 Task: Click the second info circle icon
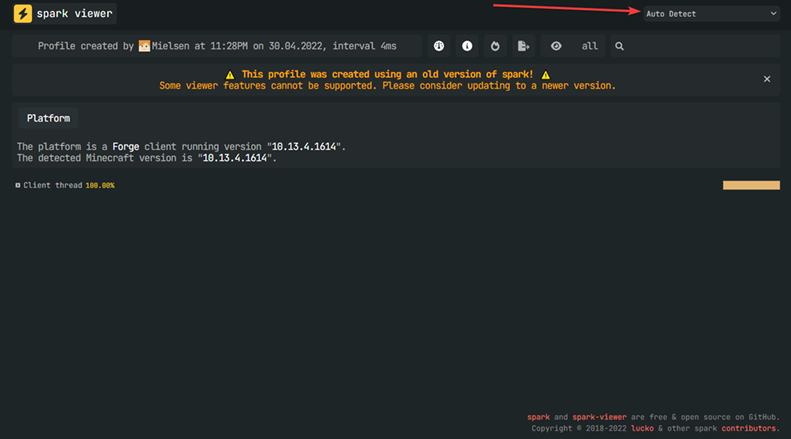tap(467, 46)
